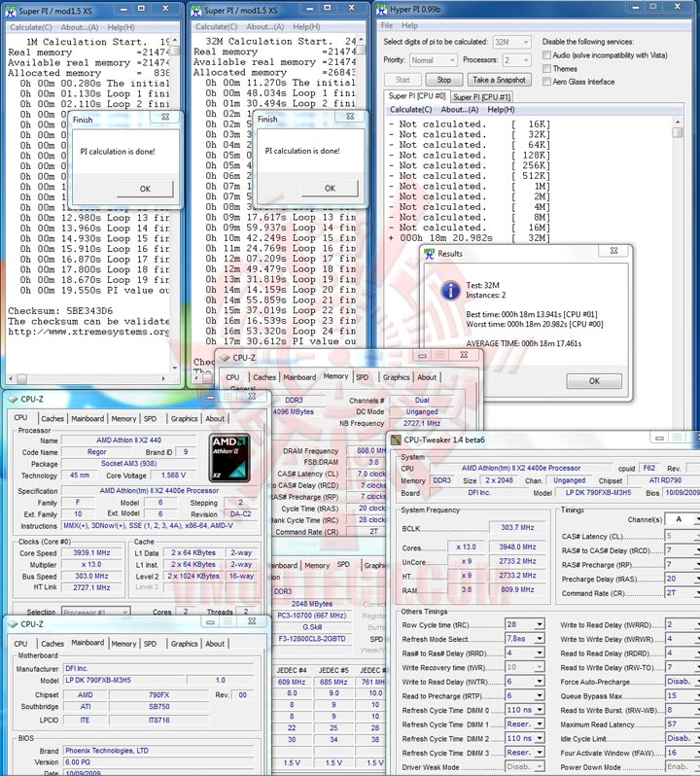Viewport: 700px width, 776px height.
Task: Switch to Super PI [CPU #1] tab
Action: (x=481, y=97)
